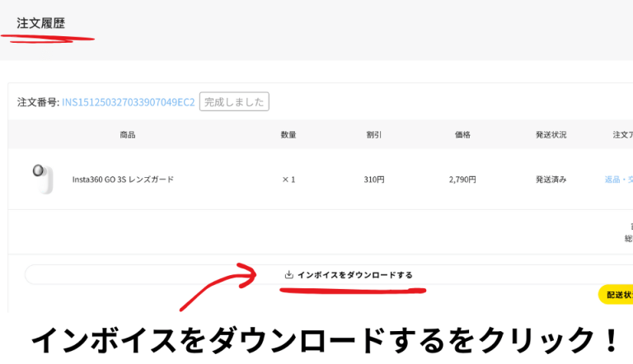Click the Insta360 GO 3S レンズガード product name
This screenshot has height=364, width=633.
pyautogui.click(x=123, y=180)
